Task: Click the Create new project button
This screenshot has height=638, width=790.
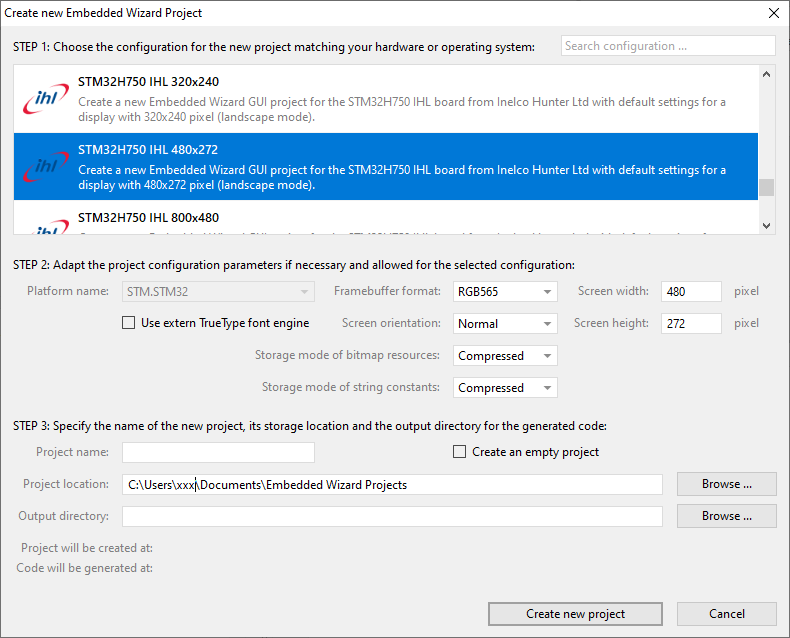Action: pyautogui.click(x=575, y=614)
